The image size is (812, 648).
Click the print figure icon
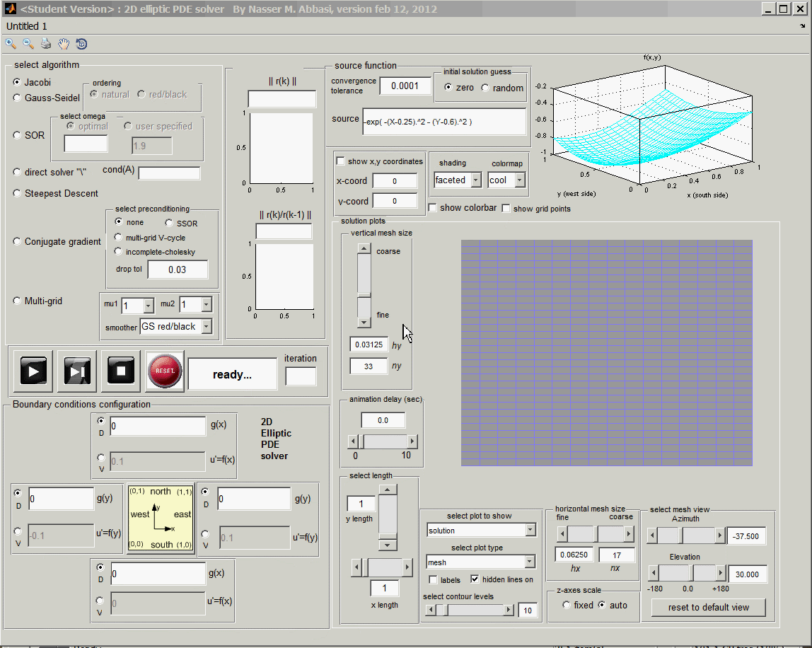[x=46, y=44]
